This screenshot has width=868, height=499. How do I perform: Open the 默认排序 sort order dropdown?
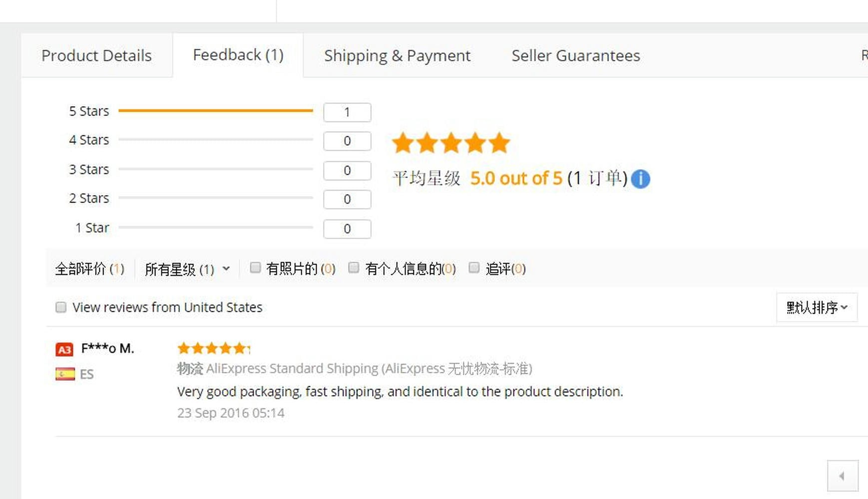(x=816, y=307)
